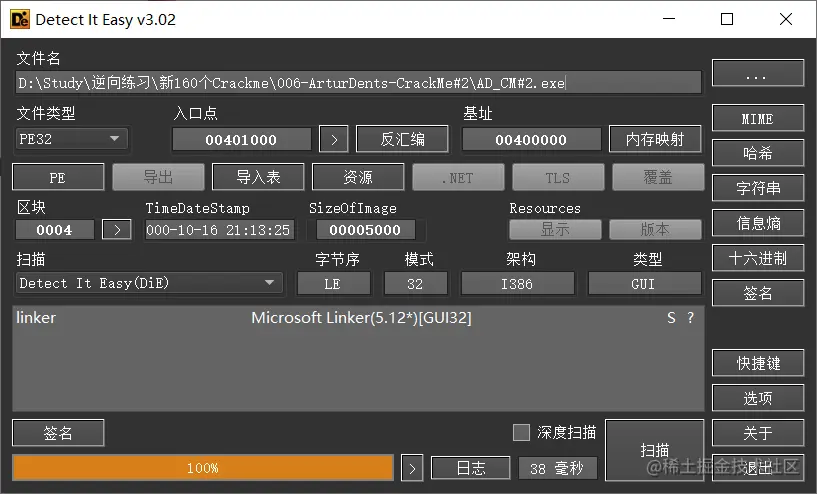Viewport: 817px width, 494px height.
Task: Click the arrow button next to entry point
Action: point(334,139)
